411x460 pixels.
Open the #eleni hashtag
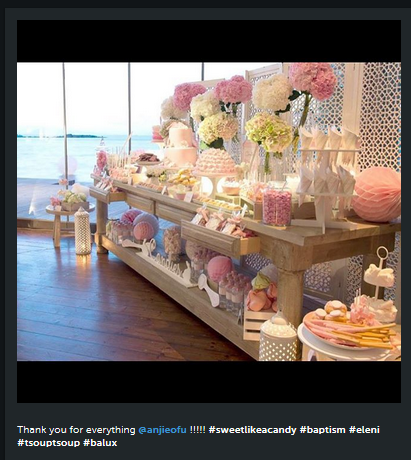pyautogui.click(x=364, y=430)
